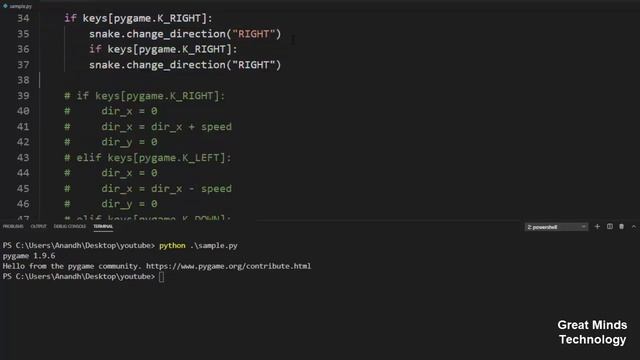Screen dimensions: 640x360
Task: Click 'pygame 1.9.6' terminal output line
Action: pyautogui.click(x=29, y=256)
